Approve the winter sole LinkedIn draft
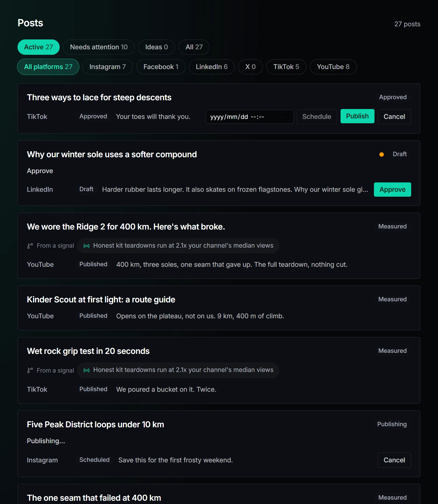 (392, 190)
